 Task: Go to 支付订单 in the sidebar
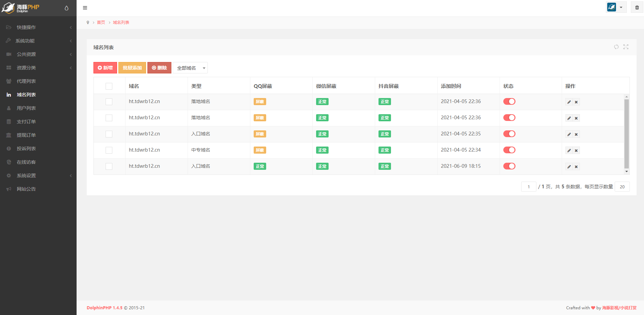pyautogui.click(x=26, y=122)
